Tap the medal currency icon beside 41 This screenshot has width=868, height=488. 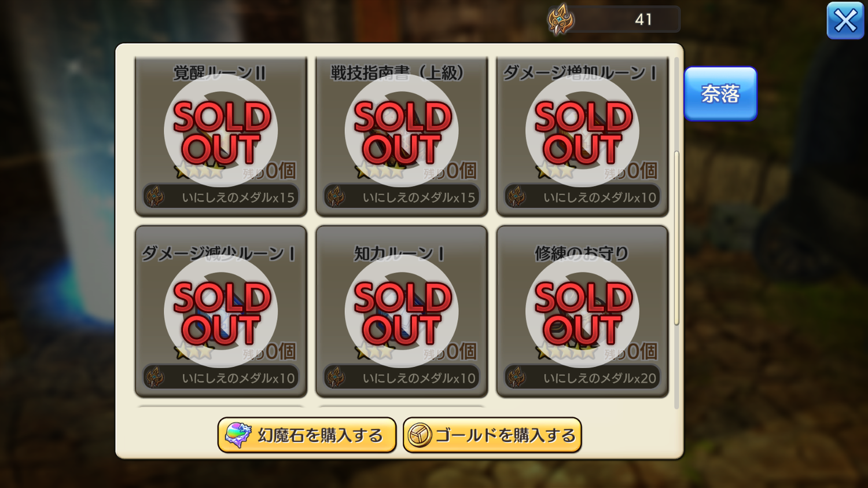(561, 20)
